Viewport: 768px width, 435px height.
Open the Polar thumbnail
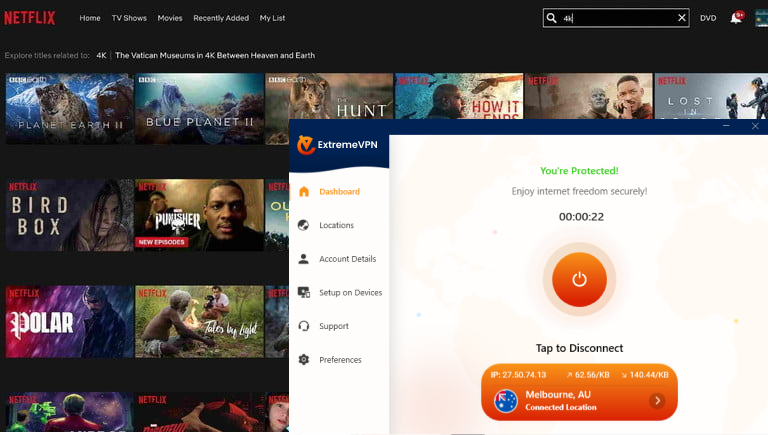(x=70, y=322)
